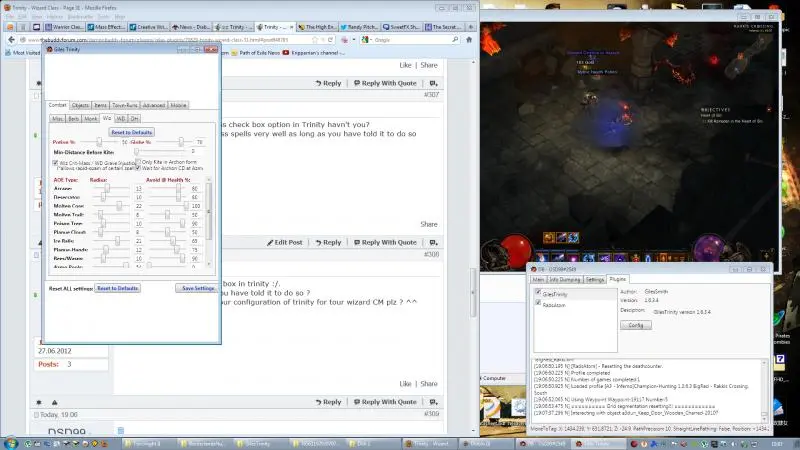Toggle Wiz Crit-Mass / WD Grave Injustice checkbox

coord(55,163)
